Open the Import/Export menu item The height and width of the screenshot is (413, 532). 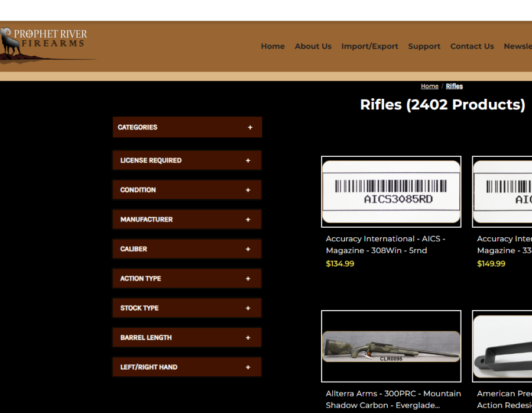click(369, 46)
